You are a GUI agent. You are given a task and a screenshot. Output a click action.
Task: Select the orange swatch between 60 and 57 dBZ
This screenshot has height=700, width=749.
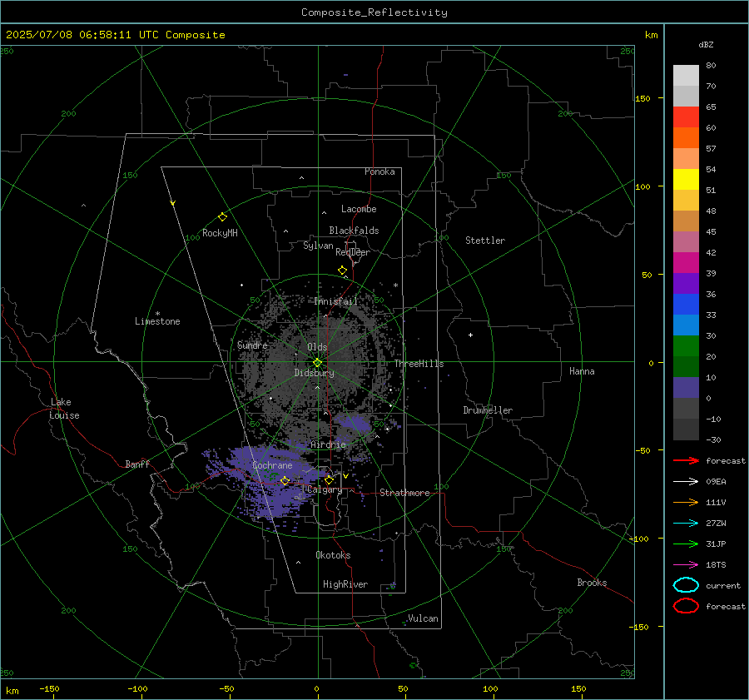[686, 137]
